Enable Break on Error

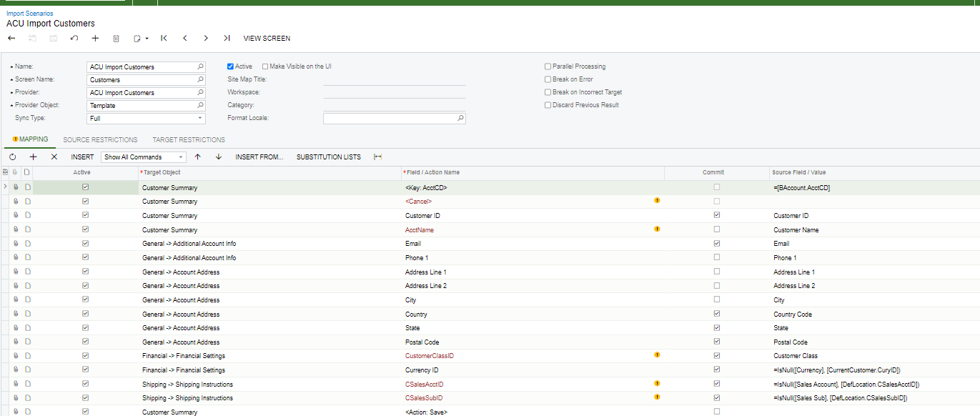[548, 79]
